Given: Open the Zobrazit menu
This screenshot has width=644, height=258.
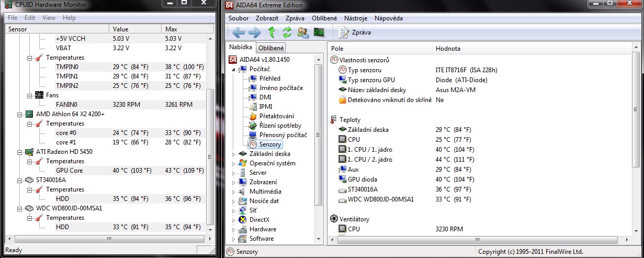Looking at the screenshot, I should coord(267,18).
